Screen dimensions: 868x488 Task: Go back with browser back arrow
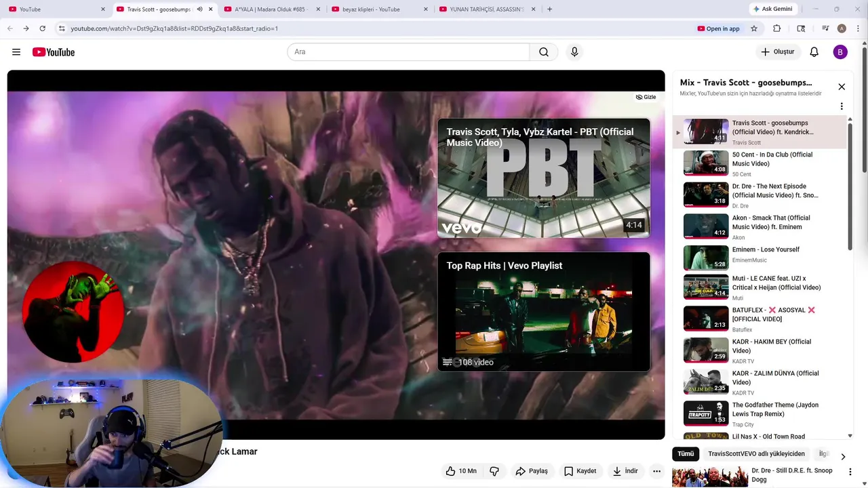[x=10, y=28]
